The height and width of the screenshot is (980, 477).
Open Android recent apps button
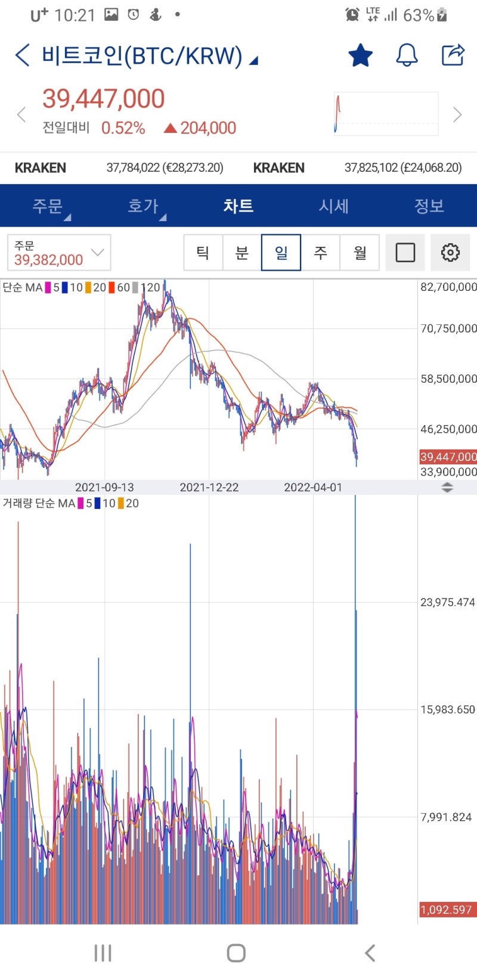point(103,953)
